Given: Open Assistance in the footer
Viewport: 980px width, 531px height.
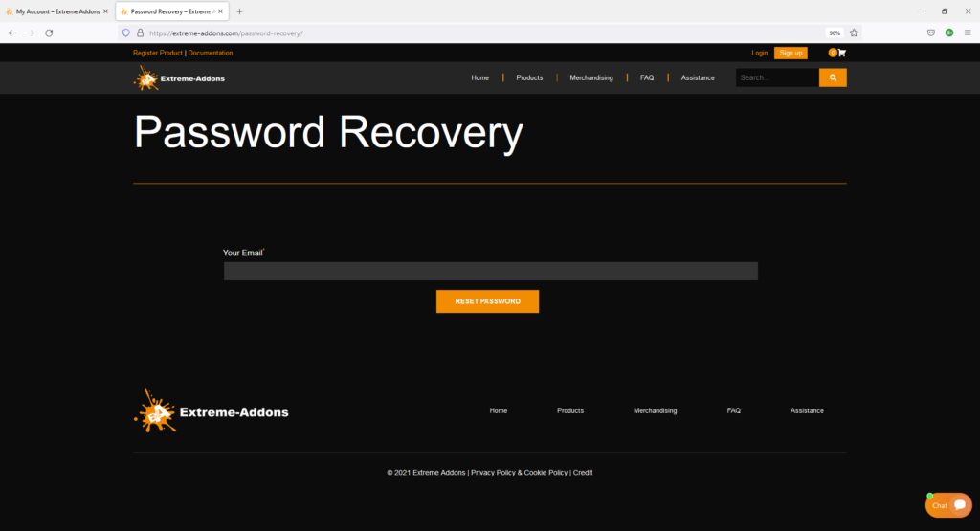Looking at the screenshot, I should coord(807,411).
